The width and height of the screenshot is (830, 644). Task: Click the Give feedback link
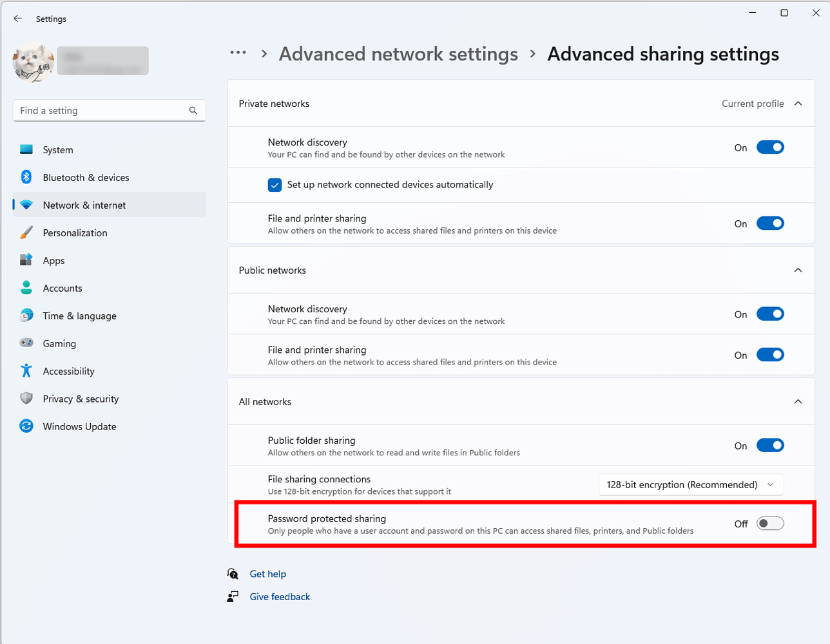coord(280,596)
